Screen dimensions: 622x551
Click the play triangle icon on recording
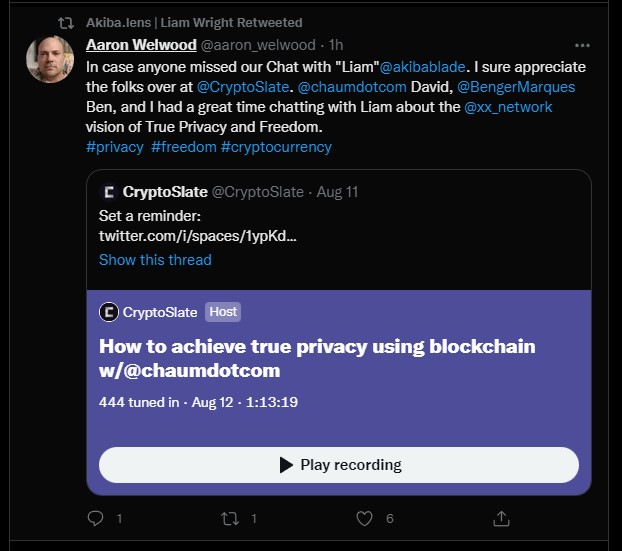pos(286,465)
